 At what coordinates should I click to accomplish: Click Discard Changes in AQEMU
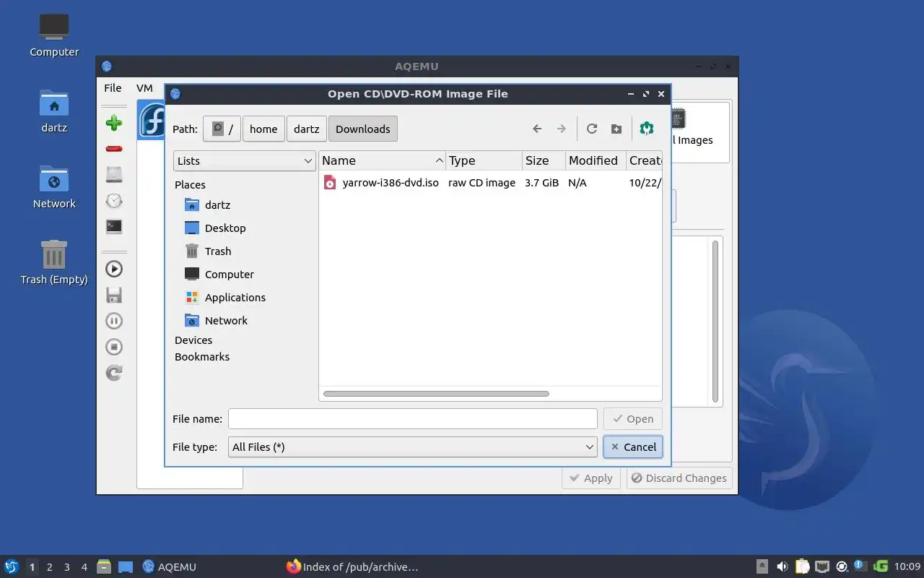click(679, 478)
